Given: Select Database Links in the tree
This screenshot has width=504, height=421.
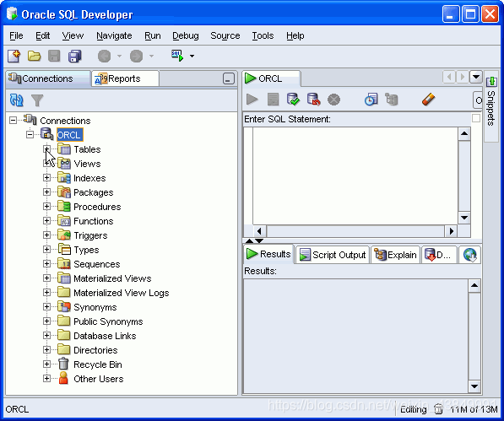Looking at the screenshot, I should pos(105,336).
